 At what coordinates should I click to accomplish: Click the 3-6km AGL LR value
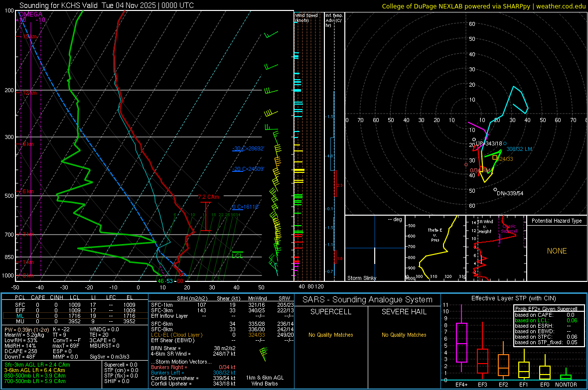(34, 370)
